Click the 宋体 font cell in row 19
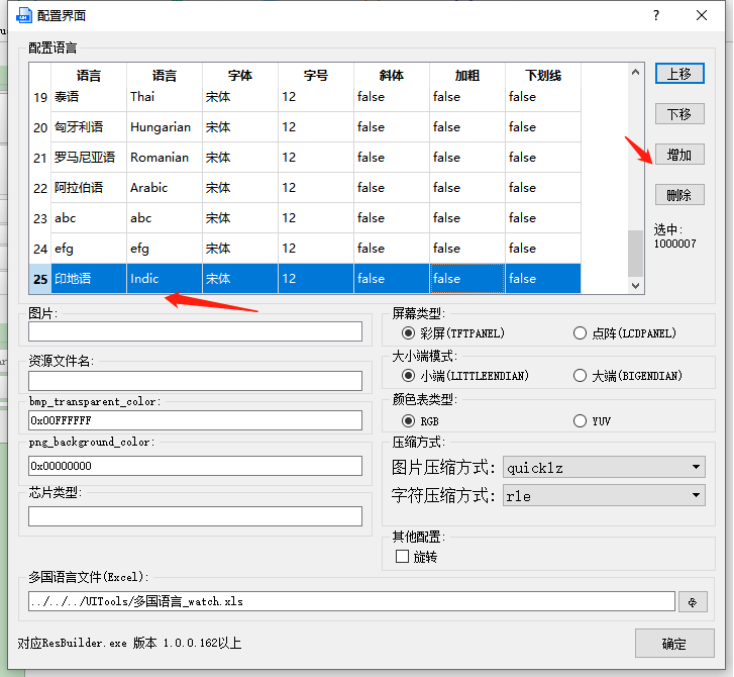The height and width of the screenshot is (677, 734). coord(240,97)
